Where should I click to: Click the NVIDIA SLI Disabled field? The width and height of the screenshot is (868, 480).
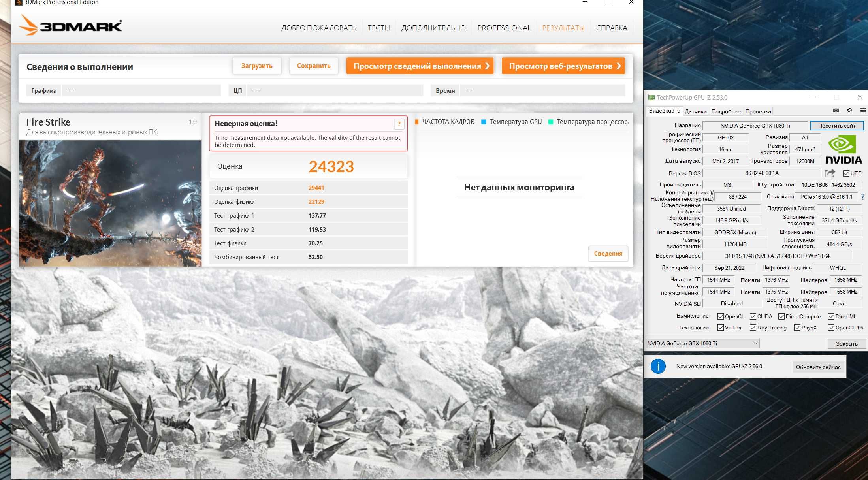pyautogui.click(x=732, y=303)
